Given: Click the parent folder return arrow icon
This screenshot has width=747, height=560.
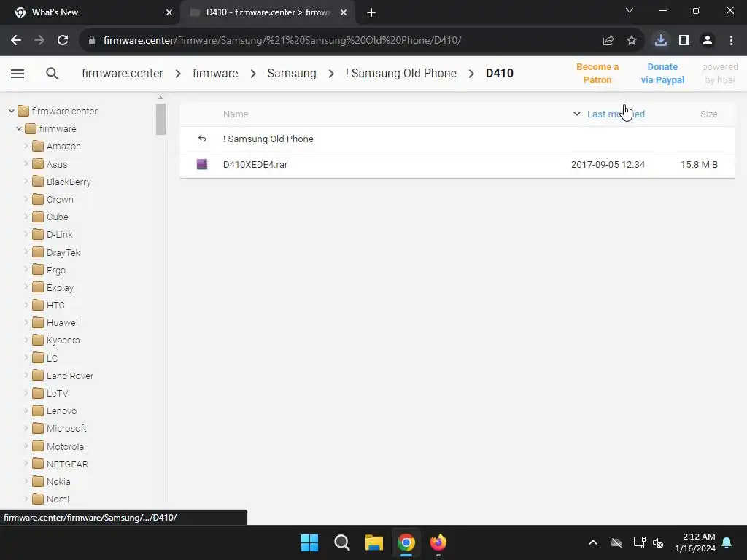Looking at the screenshot, I should 202,139.
